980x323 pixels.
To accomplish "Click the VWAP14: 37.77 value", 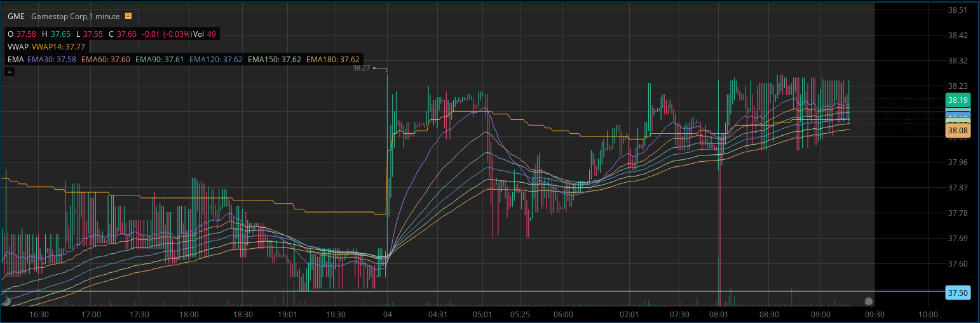I will pyautogui.click(x=58, y=46).
